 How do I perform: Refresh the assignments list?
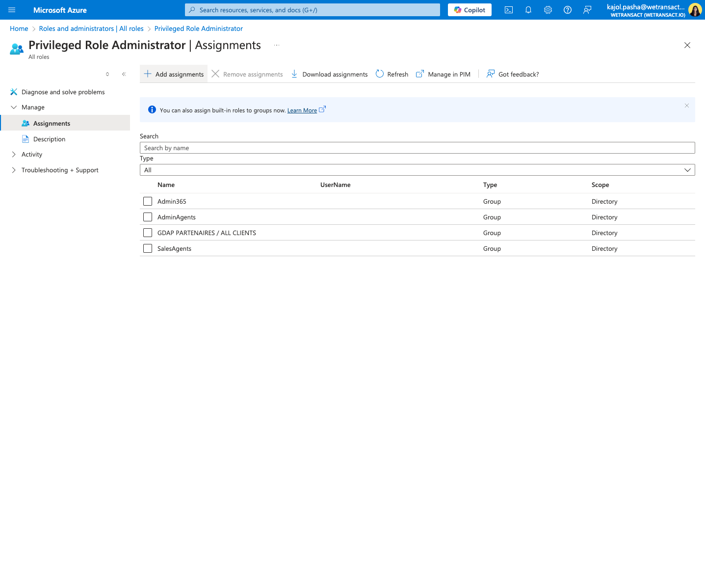(392, 74)
